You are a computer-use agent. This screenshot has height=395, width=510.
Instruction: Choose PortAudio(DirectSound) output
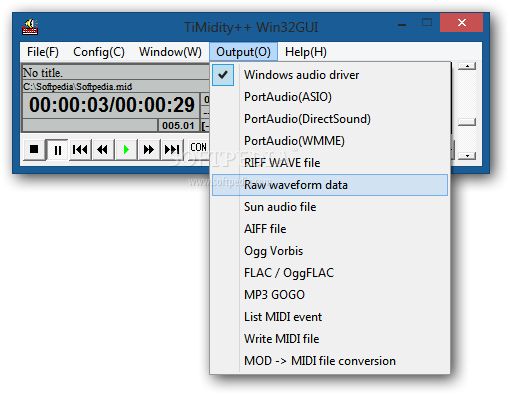[330, 119]
